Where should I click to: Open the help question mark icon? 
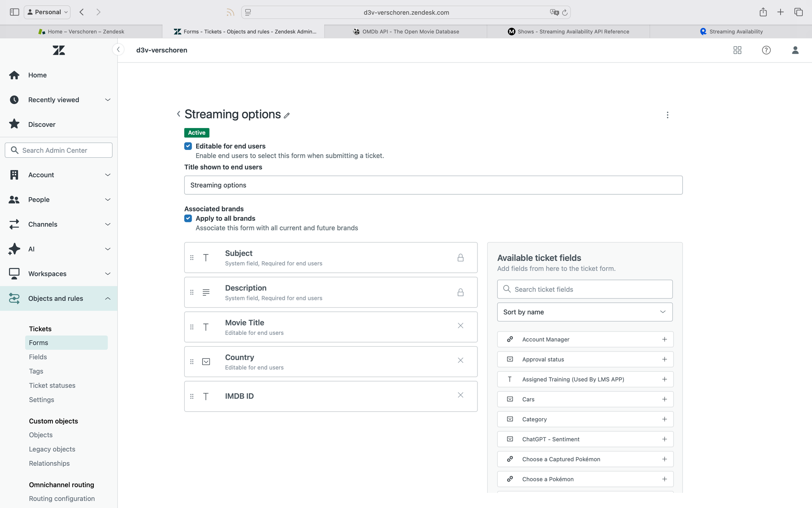point(766,50)
